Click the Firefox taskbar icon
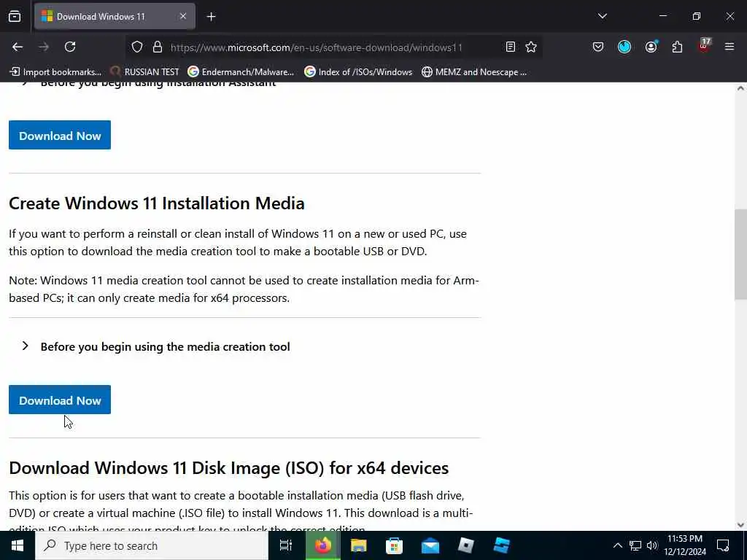Image resolution: width=747 pixels, height=560 pixels. 322,545
